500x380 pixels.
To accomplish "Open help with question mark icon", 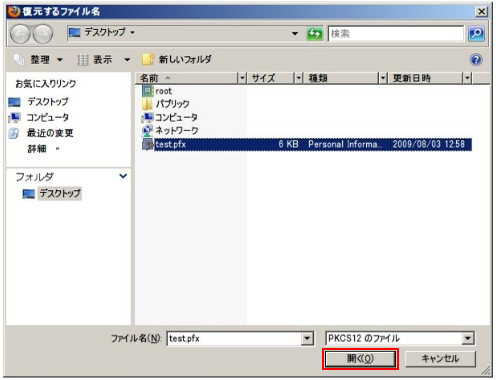I will point(476,60).
